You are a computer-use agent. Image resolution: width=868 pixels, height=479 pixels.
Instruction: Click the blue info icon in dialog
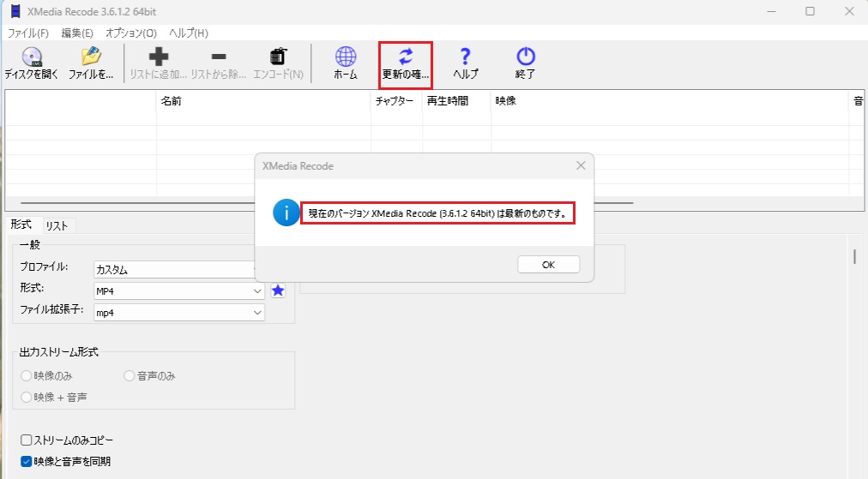286,213
